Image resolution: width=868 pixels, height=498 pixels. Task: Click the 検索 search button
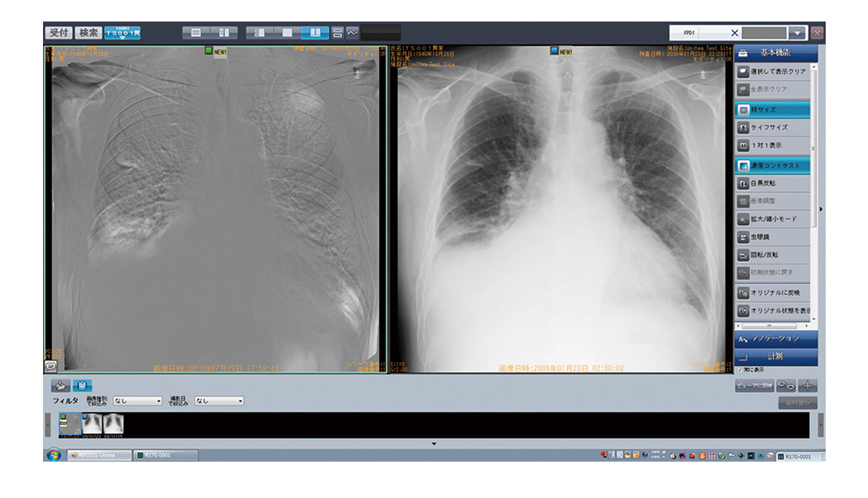click(88, 33)
